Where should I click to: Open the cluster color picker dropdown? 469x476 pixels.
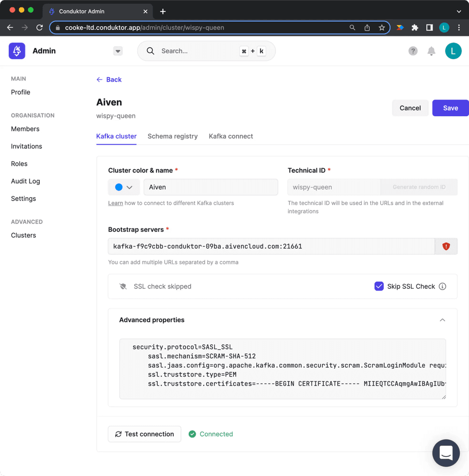point(129,187)
